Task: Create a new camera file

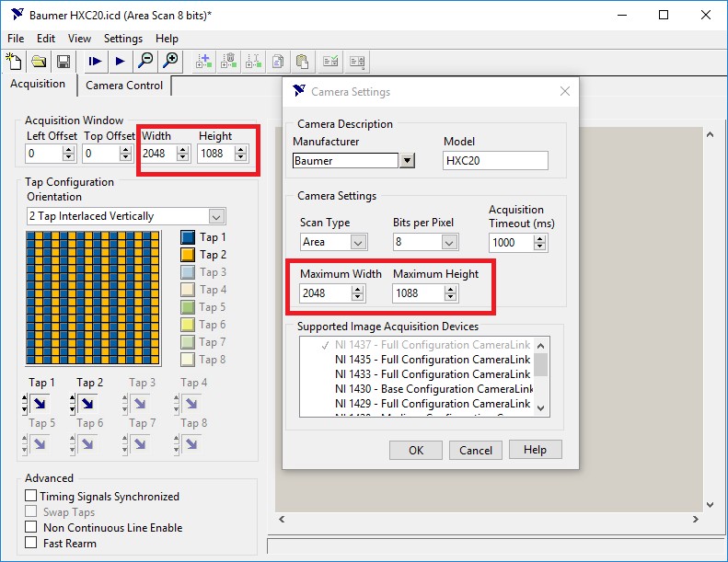Action: tap(14, 62)
